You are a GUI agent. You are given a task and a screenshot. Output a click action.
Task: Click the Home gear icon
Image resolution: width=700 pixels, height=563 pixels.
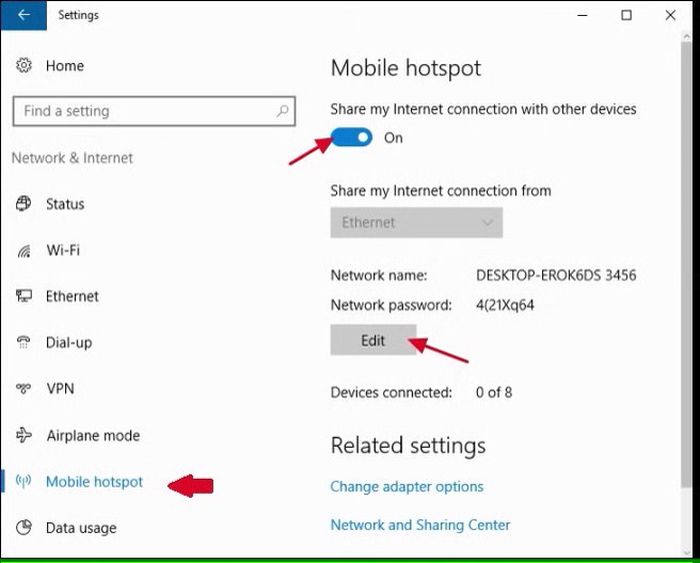tap(24, 65)
